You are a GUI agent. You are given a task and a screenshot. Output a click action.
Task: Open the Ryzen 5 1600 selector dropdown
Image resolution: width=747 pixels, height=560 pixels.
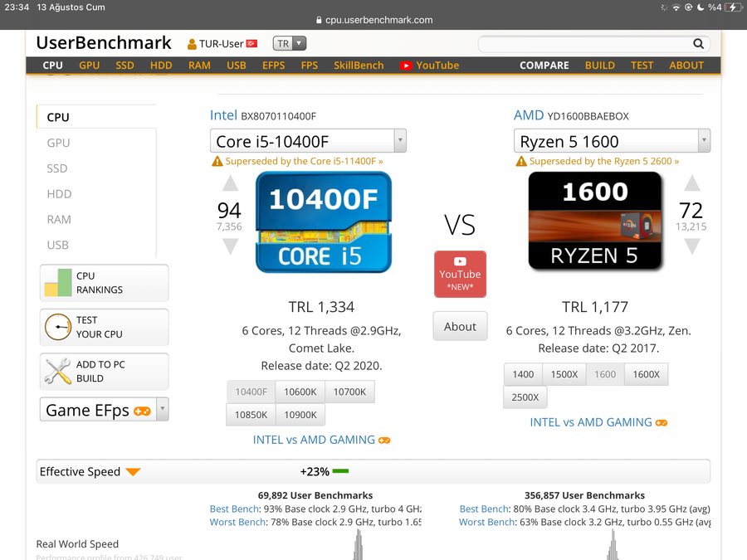pos(613,141)
